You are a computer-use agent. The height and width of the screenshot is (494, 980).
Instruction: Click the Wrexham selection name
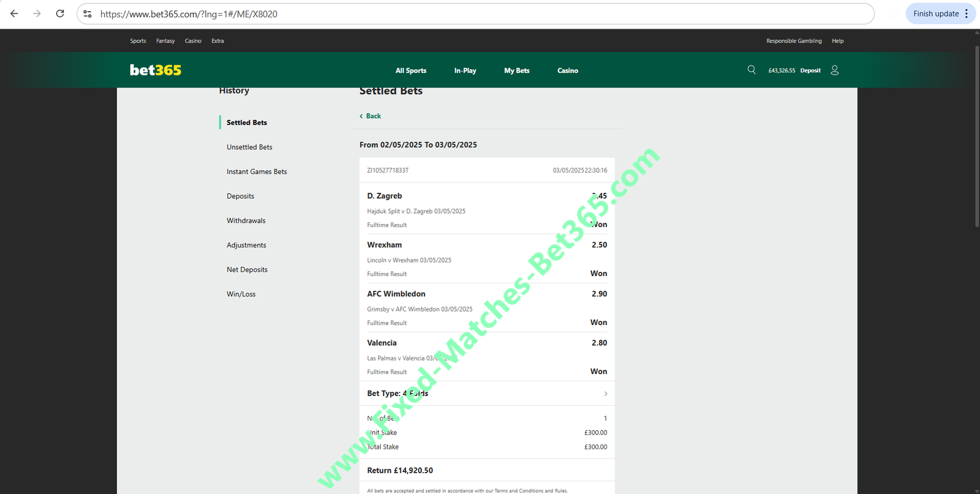[385, 245]
